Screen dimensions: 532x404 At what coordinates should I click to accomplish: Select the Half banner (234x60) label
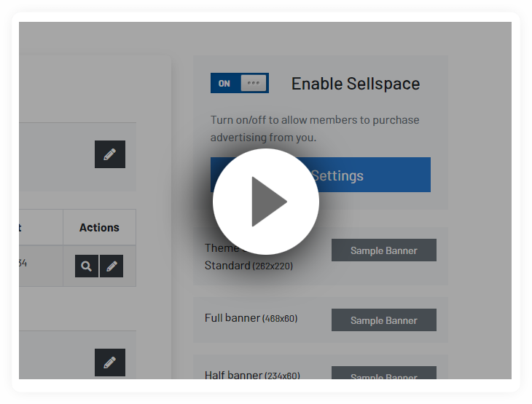coord(251,375)
